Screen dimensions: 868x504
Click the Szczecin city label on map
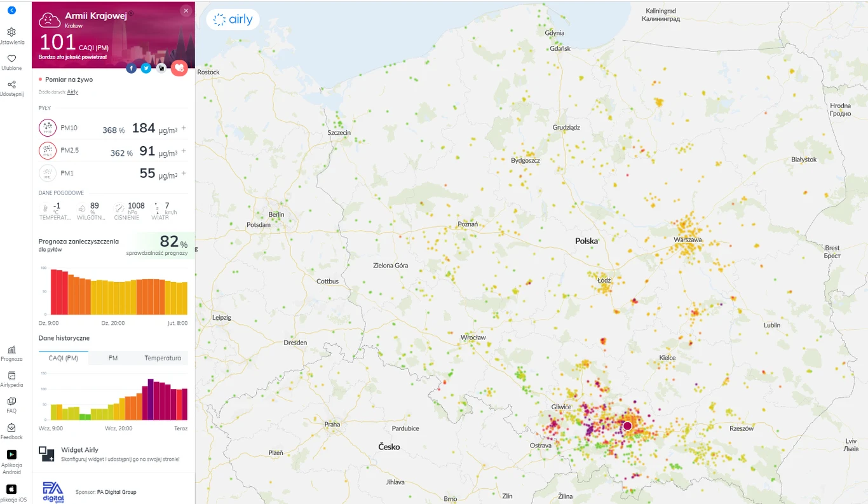[339, 132]
